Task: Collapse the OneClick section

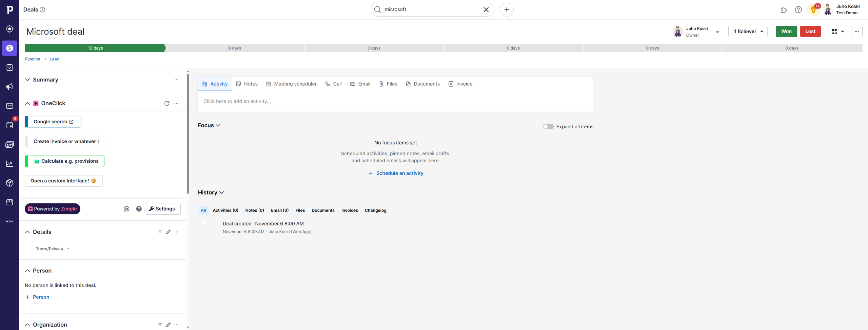Action: [27, 103]
